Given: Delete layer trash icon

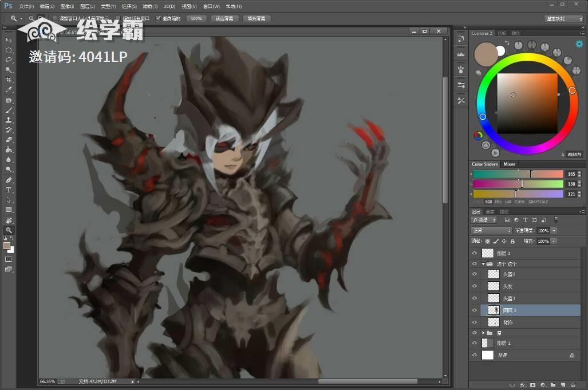Looking at the screenshot, I should [573, 385].
